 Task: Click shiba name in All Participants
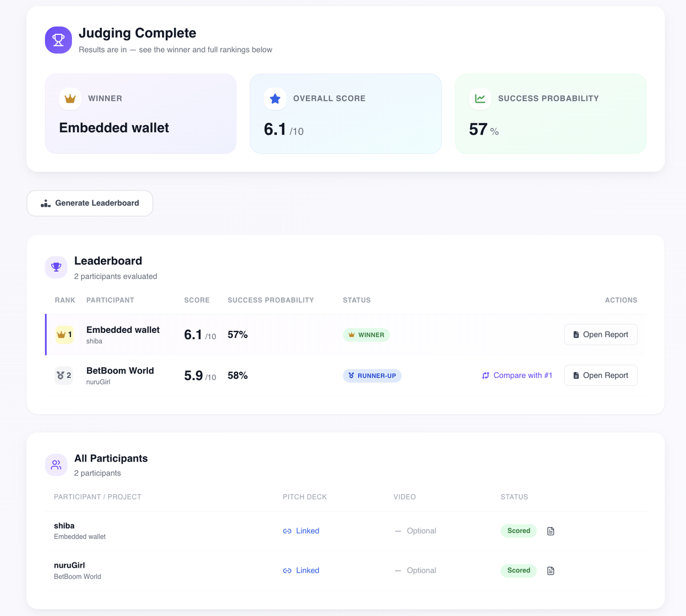(64, 525)
